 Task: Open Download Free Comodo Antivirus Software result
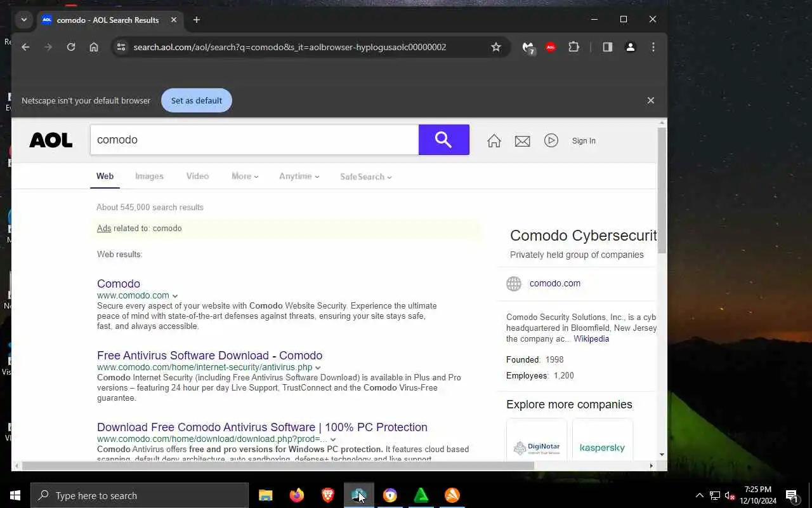[x=262, y=427]
